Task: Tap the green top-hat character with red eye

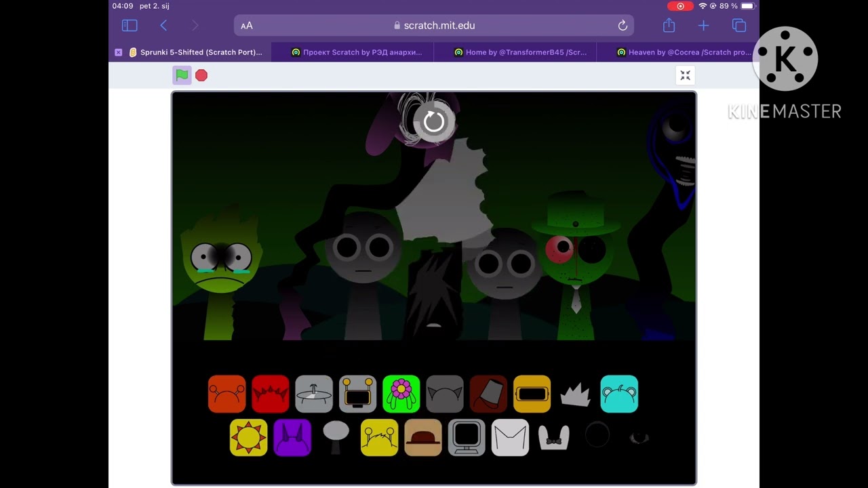Action: click(x=576, y=264)
